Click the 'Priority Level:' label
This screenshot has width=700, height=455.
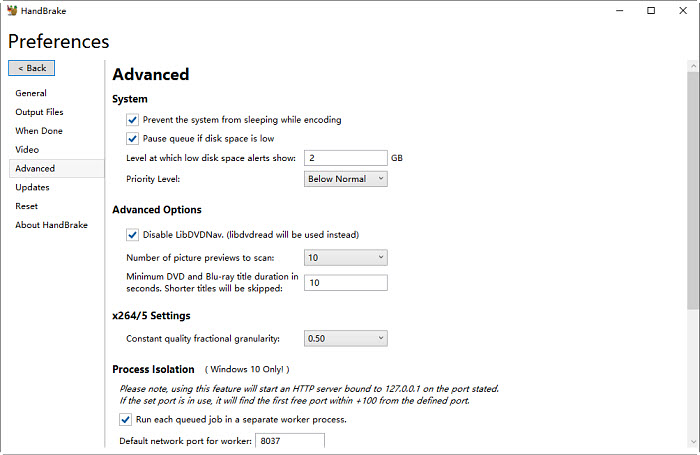[x=153, y=179]
